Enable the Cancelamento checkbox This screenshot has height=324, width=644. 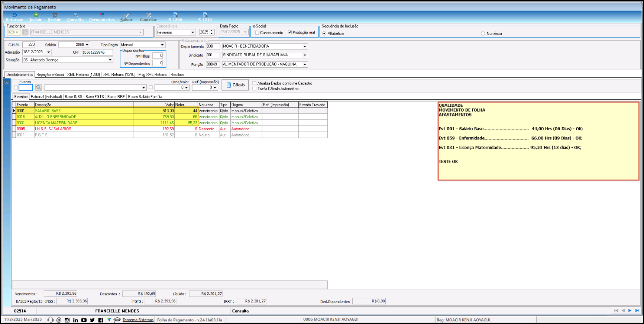click(257, 33)
